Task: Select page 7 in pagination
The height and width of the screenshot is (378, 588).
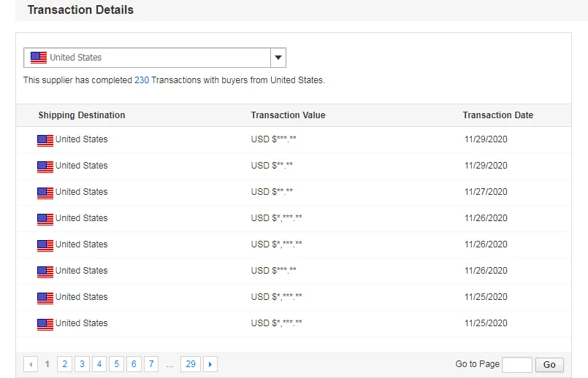Action: pos(151,364)
